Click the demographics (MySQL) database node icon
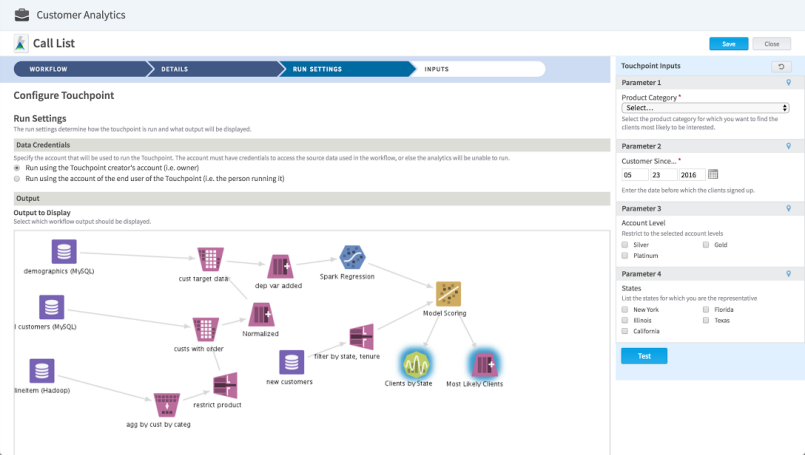 64,252
